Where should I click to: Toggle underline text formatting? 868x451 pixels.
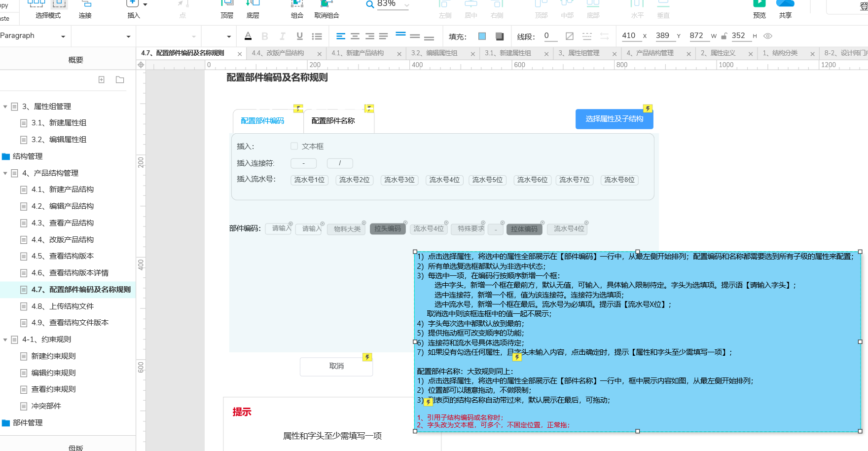[299, 36]
